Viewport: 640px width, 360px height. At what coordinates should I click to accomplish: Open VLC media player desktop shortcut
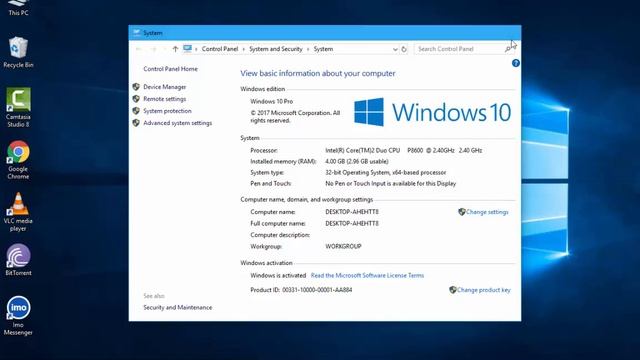click(x=18, y=211)
